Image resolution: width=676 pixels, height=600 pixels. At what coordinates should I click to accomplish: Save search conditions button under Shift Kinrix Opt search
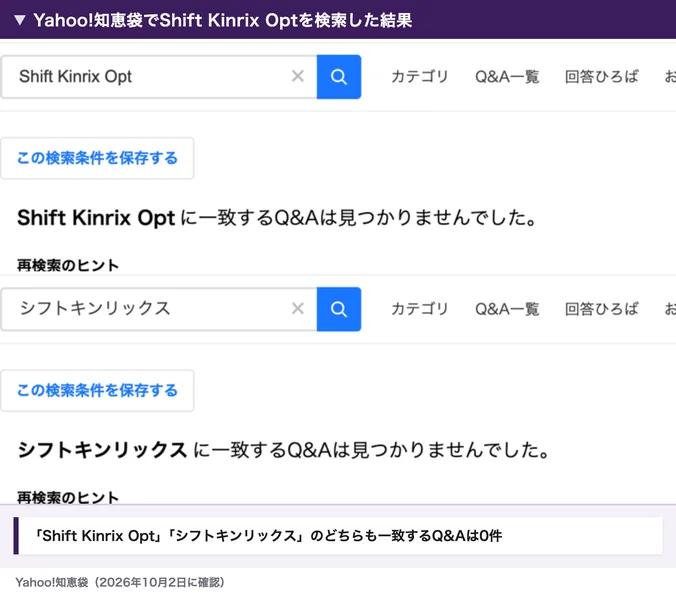[x=97, y=158]
